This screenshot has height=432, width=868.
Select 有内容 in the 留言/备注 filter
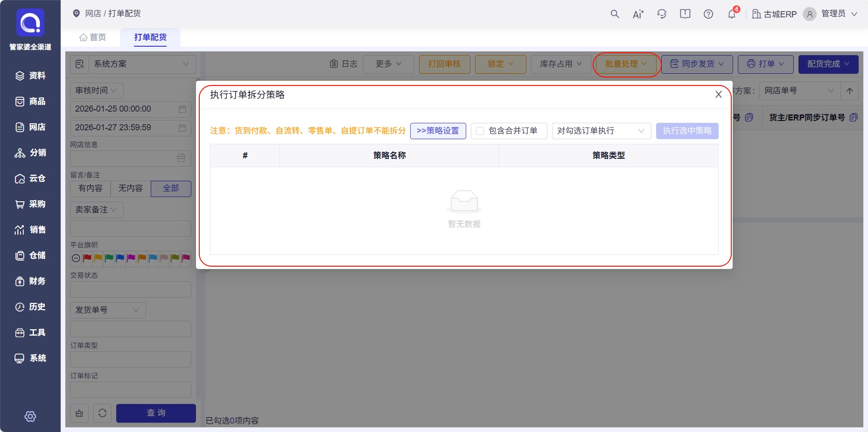tap(90, 188)
